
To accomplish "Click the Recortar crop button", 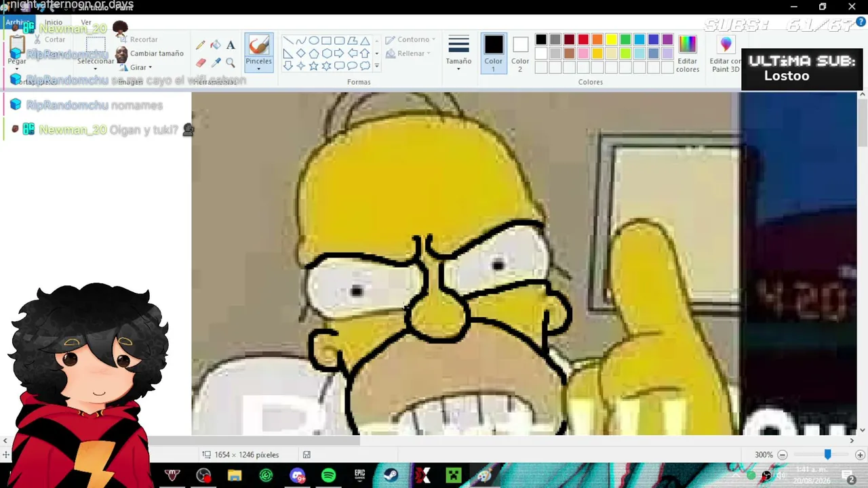I will 138,40.
